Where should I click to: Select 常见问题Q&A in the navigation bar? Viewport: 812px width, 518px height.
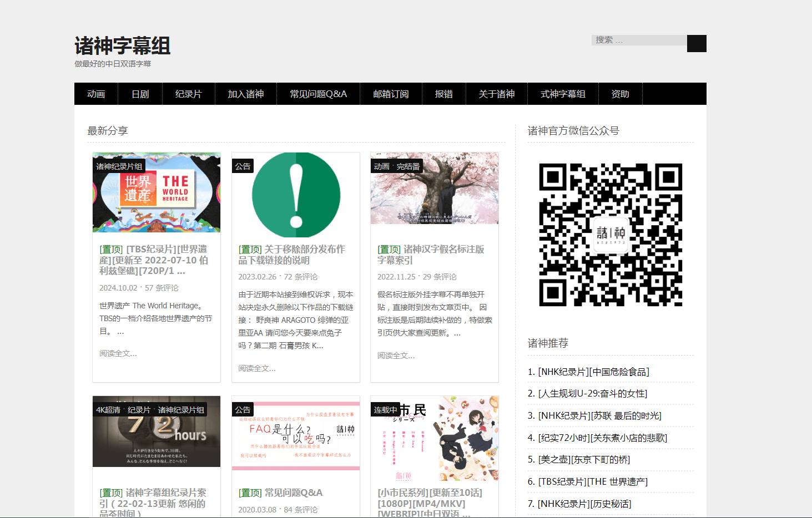[x=318, y=94]
